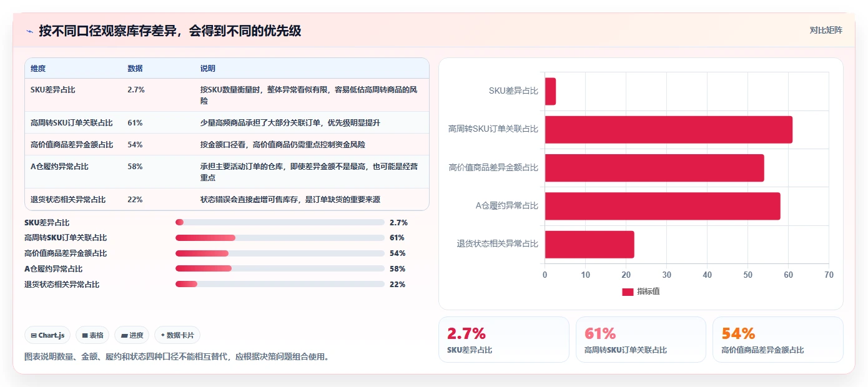This screenshot has height=387, width=868.
Task: Open the 2.7% SKU差异占比 data card
Action: click(x=504, y=340)
